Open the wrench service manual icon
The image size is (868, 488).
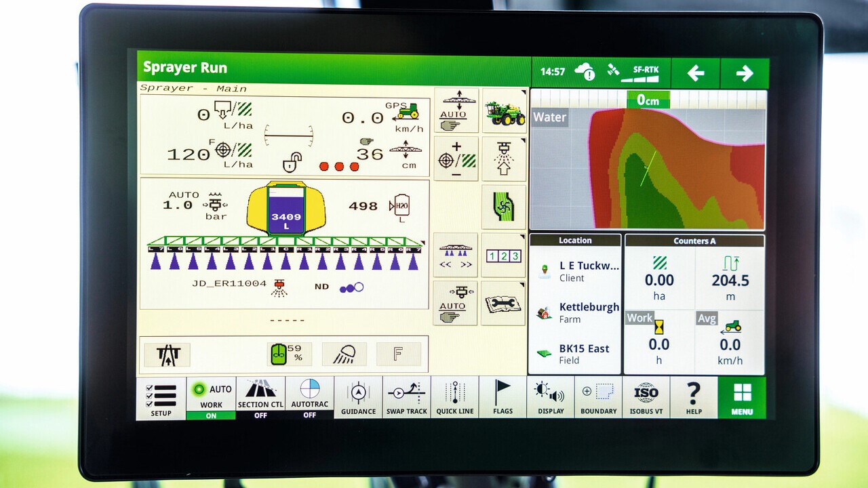tap(503, 304)
